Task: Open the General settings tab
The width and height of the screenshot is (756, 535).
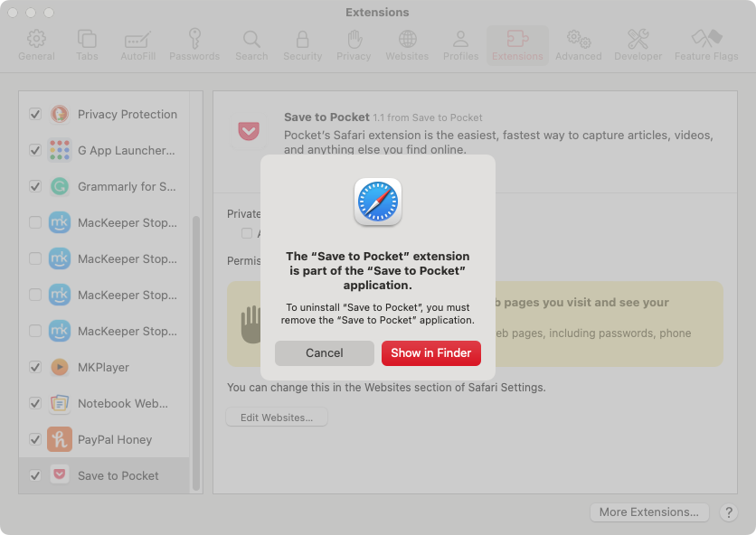Action: 36,45
